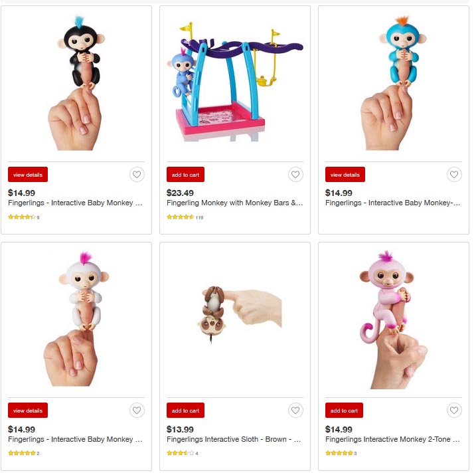Favorite the brown sloth with heart icon
476x473 pixels.
[x=295, y=411]
